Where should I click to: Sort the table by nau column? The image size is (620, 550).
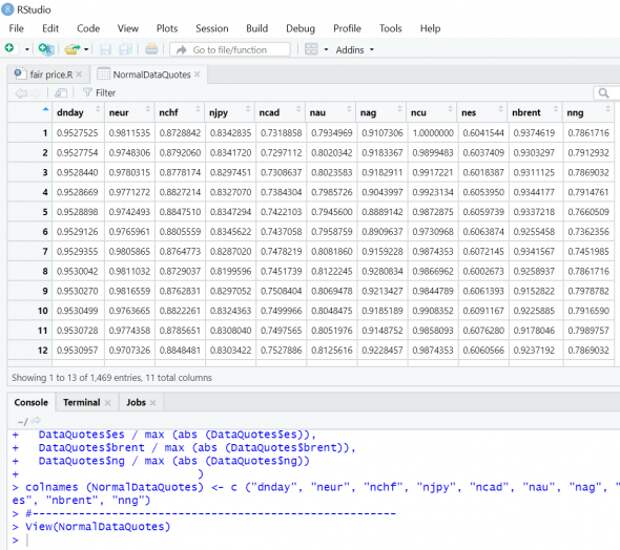(331, 113)
